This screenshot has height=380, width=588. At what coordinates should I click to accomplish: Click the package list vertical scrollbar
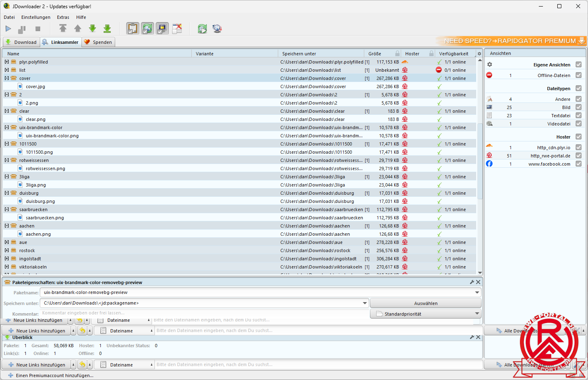pos(480,164)
